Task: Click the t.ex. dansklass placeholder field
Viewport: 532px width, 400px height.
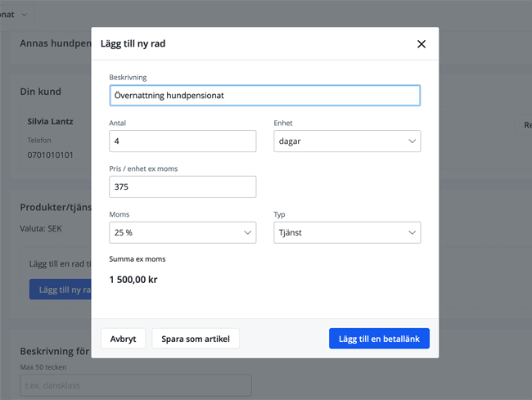Action: 135,385
